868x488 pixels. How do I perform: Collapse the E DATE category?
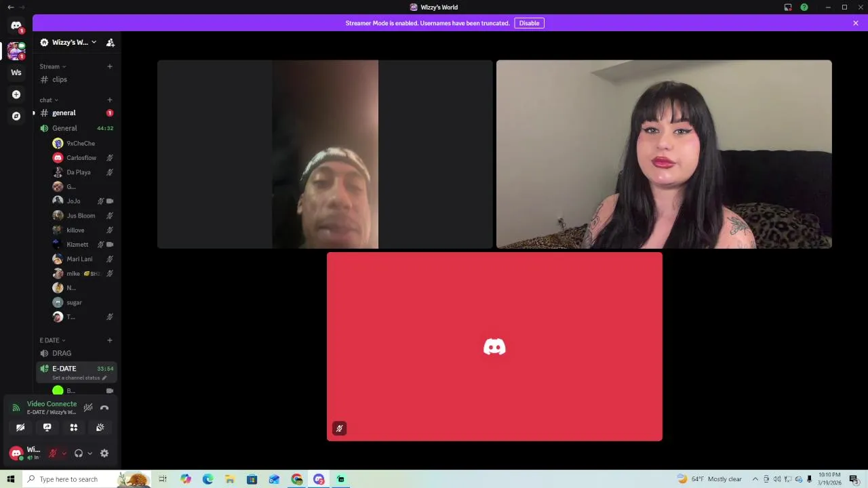pyautogui.click(x=52, y=340)
